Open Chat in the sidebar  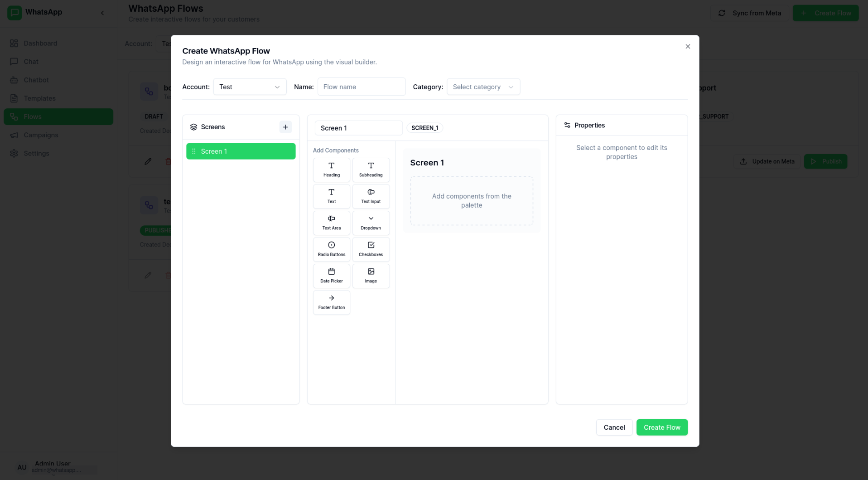(x=58, y=61)
